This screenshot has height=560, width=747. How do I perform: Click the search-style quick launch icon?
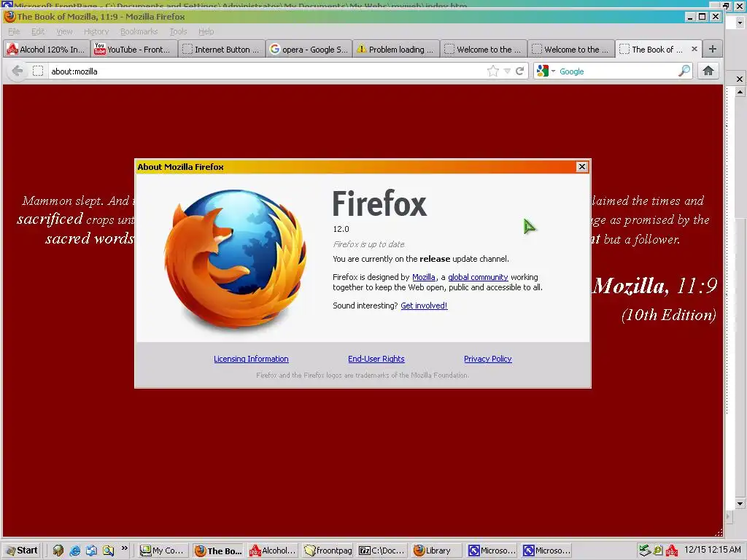pos(108,551)
